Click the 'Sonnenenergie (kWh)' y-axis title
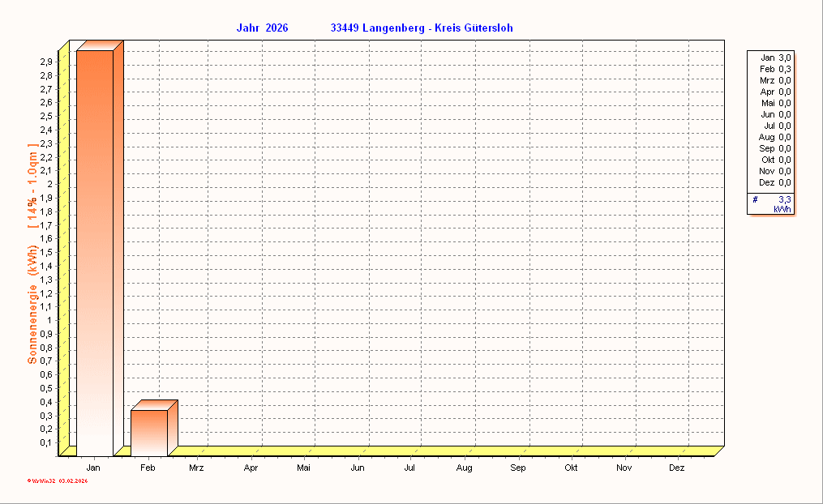This screenshot has width=823, height=504. (x=32, y=304)
